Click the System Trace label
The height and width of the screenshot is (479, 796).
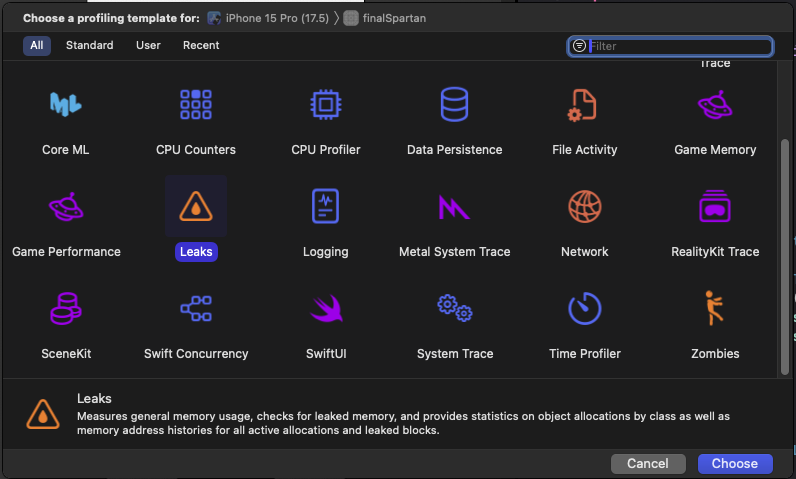pos(455,354)
